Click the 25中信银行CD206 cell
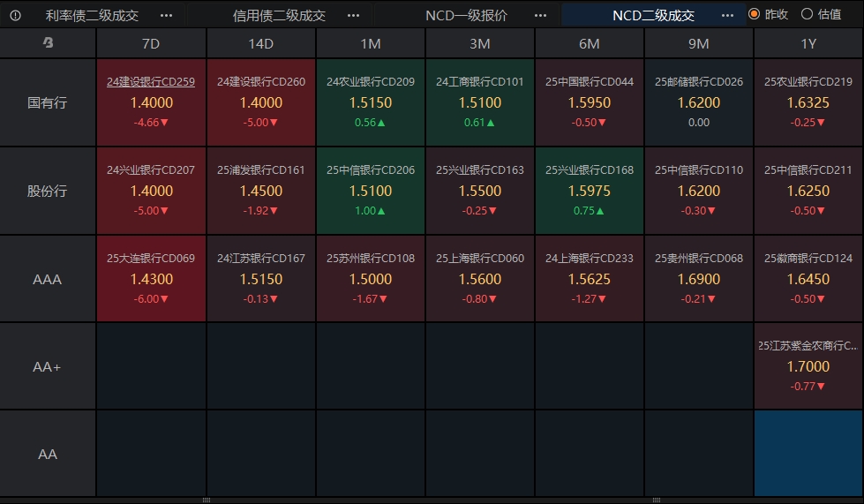The width and height of the screenshot is (864, 504). click(371, 191)
